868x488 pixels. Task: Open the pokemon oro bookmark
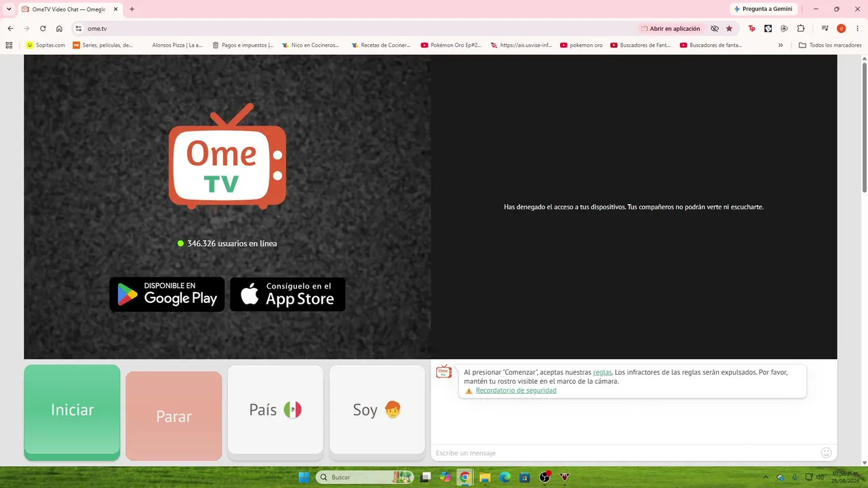(582, 45)
